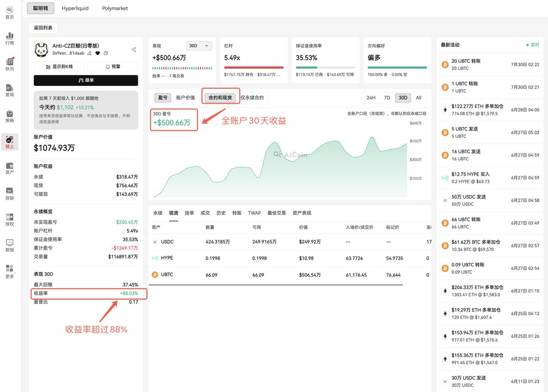548x392 pixels.
Task: Click the 预警 alert button
Action: click(x=113, y=67)
